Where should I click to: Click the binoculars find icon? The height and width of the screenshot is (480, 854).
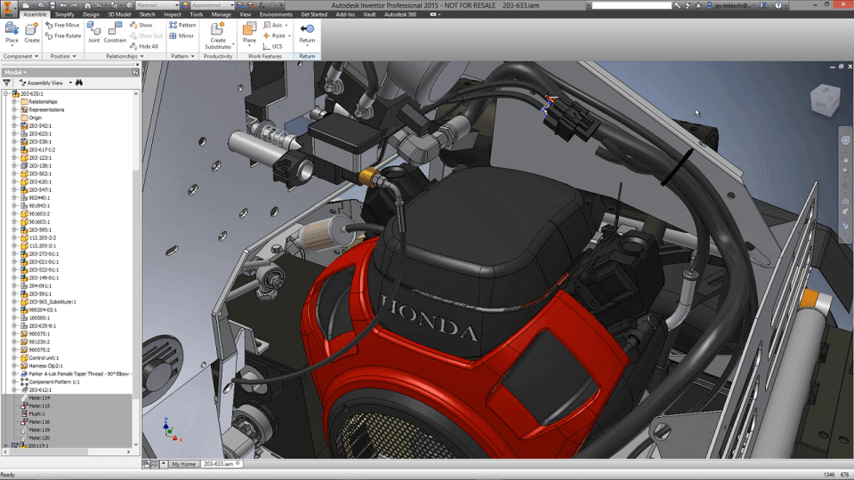tap(79, 83)
